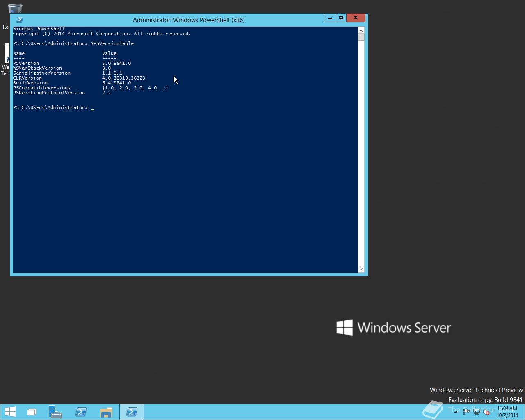The width and height of the screenshot is (525, 420).
Task: Click the PowerShell window title bar text
Action: click(x=189, y=20)
